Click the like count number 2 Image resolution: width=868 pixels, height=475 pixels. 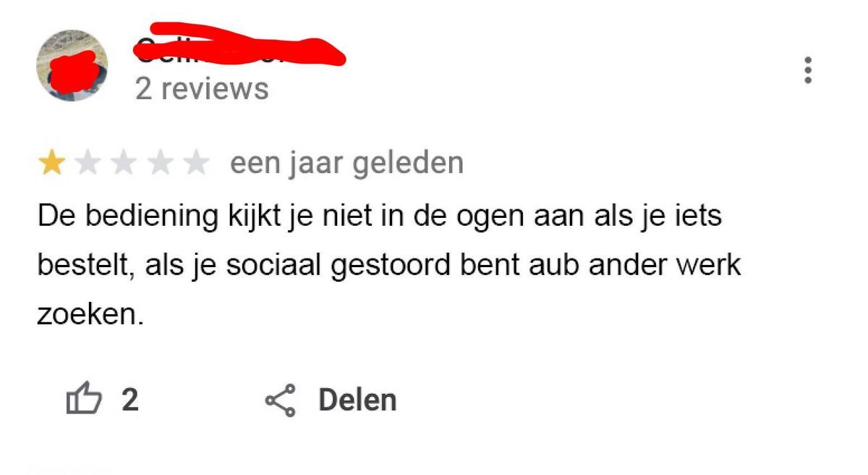129,400
